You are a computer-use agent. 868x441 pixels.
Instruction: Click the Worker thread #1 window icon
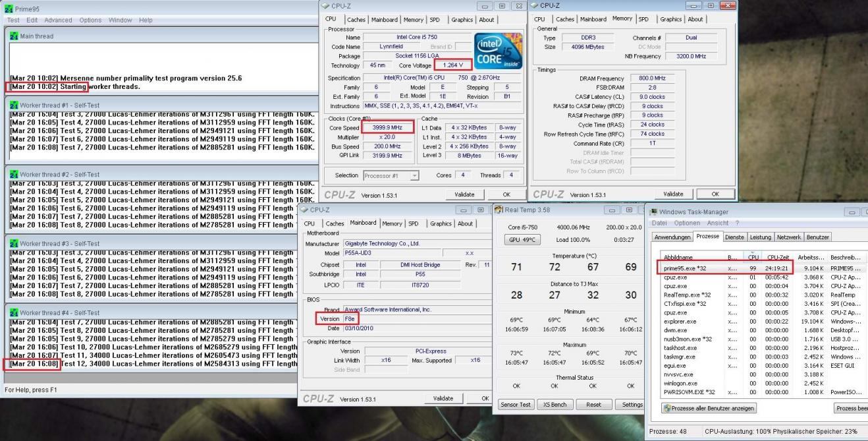(14, 105)
